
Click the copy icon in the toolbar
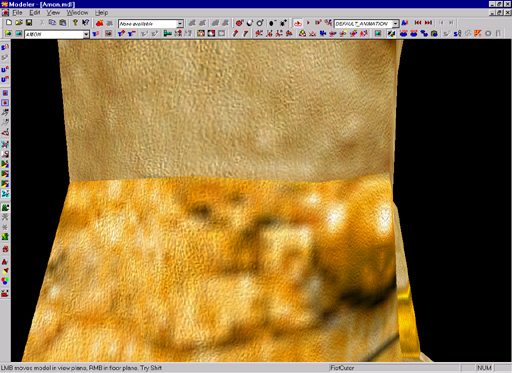[52, 23]
